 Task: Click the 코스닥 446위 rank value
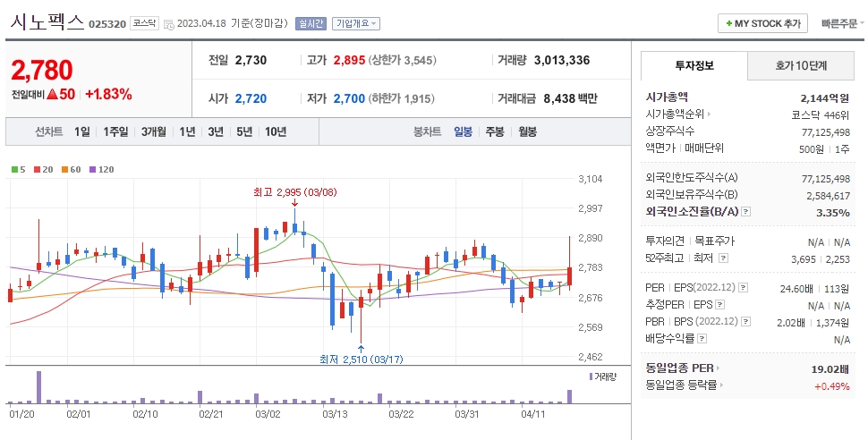tap(821, 115)
